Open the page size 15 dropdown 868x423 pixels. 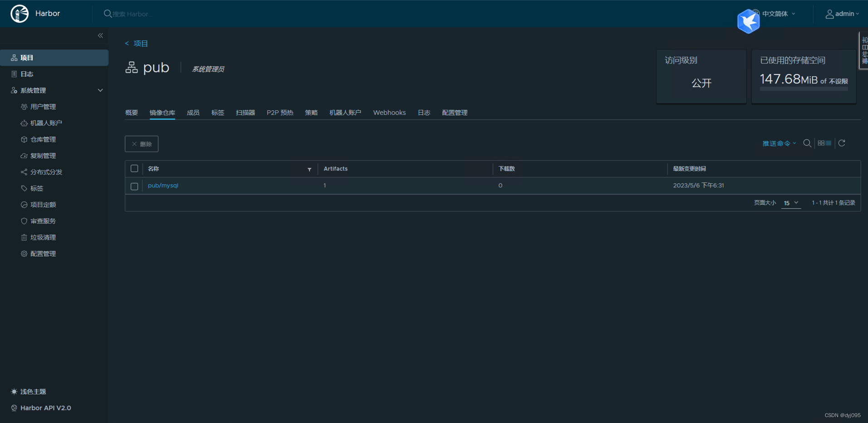(x=791, y=203)
